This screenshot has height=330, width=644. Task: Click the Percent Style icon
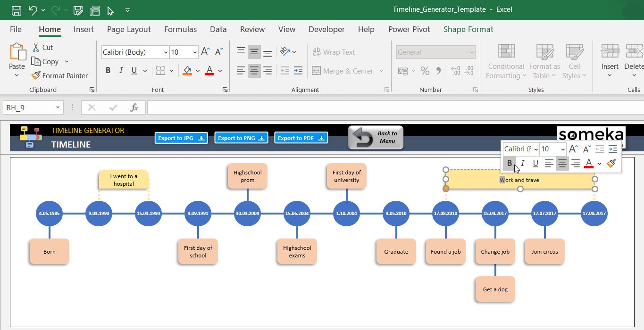[x=425, y=71]
